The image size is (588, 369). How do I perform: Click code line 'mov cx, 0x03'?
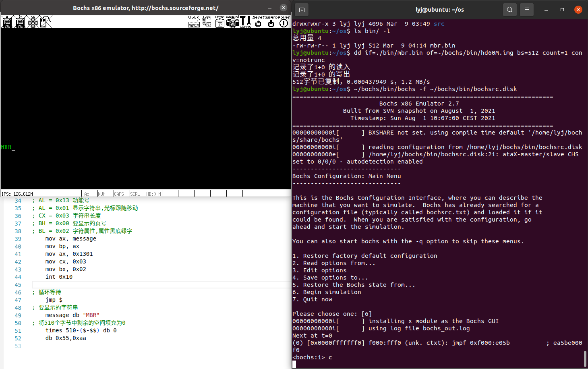pos(66,261)
